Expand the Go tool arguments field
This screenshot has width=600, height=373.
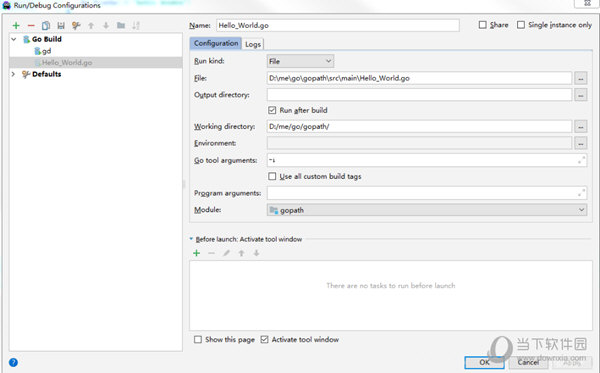pyautogui.click(x=581, y=160)
